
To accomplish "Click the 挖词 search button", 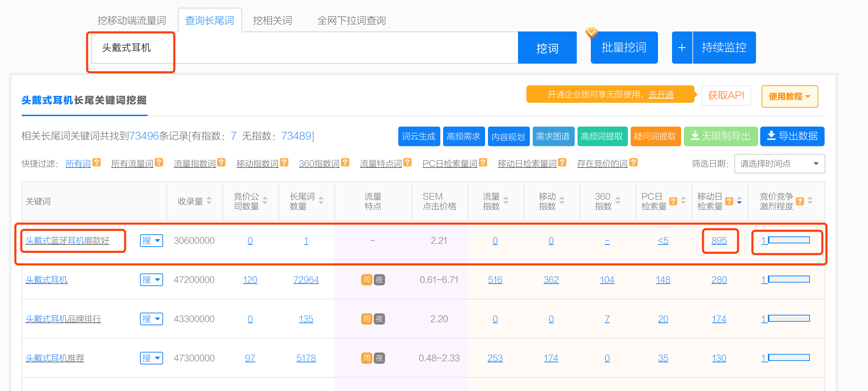I will [547, 48].
